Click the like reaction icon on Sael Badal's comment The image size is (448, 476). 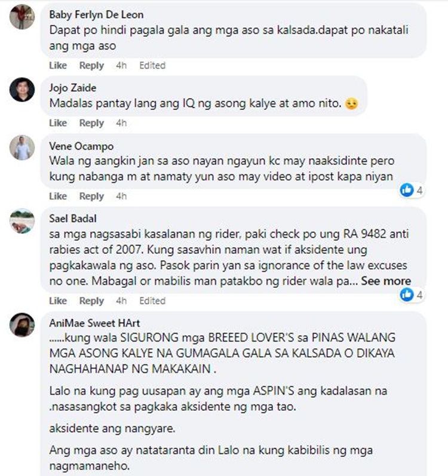point(407,295)
